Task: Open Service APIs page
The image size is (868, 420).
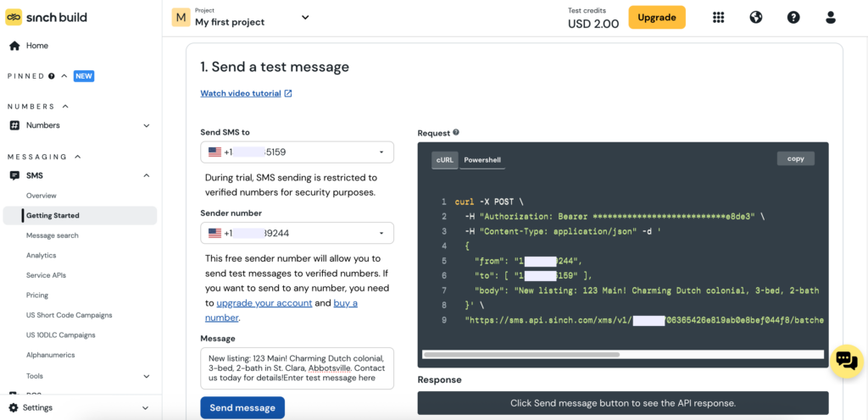Action: 46,275
